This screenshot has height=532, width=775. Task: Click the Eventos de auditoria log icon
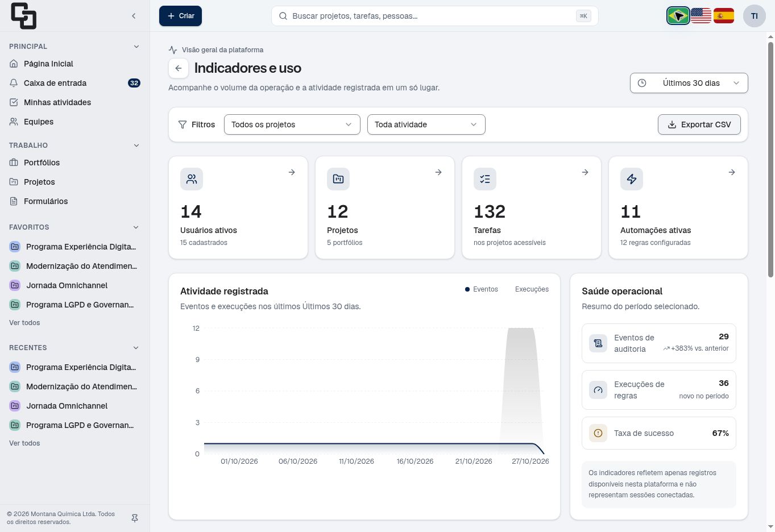point(598,343)
